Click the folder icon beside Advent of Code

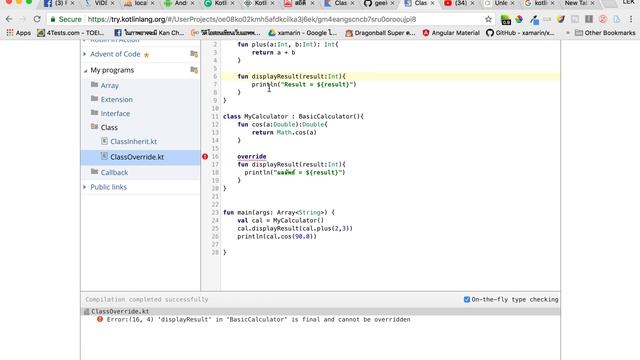pos(194,54)
